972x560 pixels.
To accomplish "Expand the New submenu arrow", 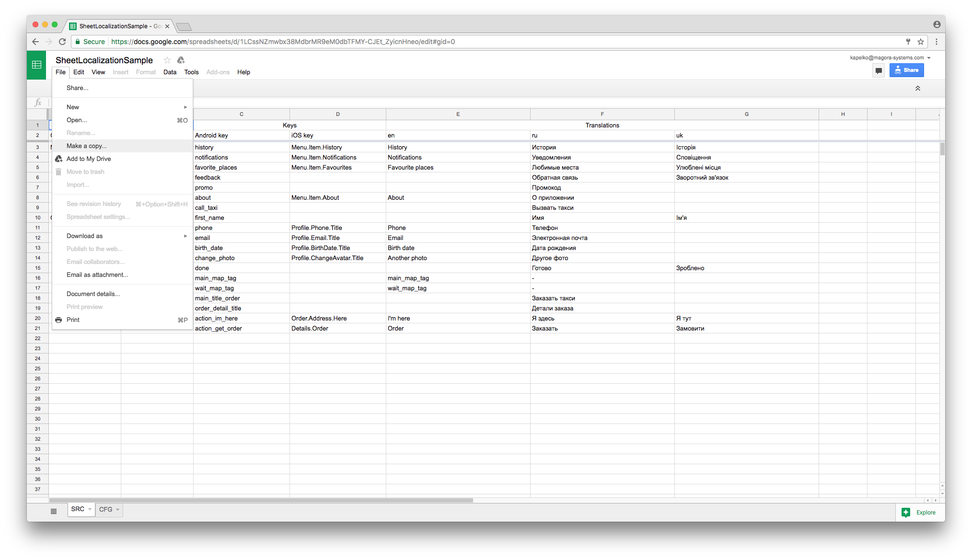I will [x=185, y=107].
